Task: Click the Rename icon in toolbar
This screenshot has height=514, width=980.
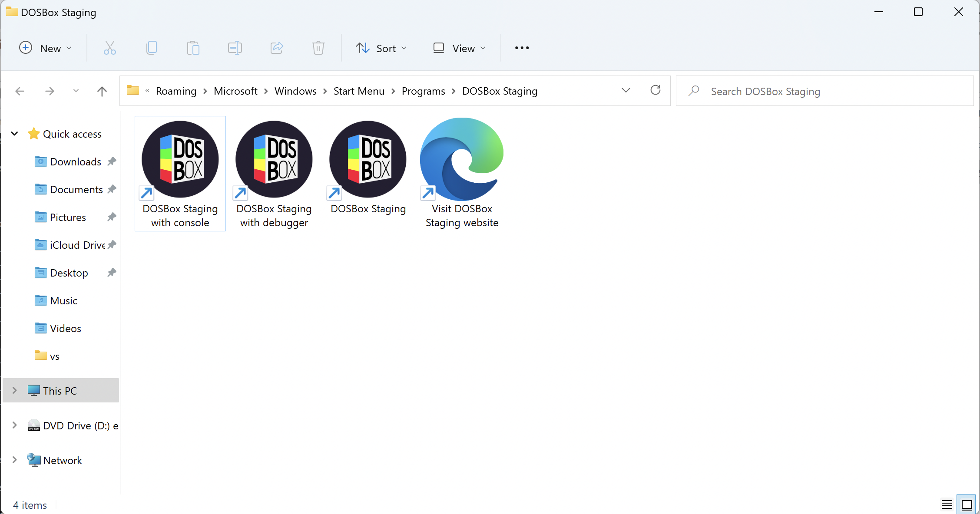Action: [x=235, y=48]
